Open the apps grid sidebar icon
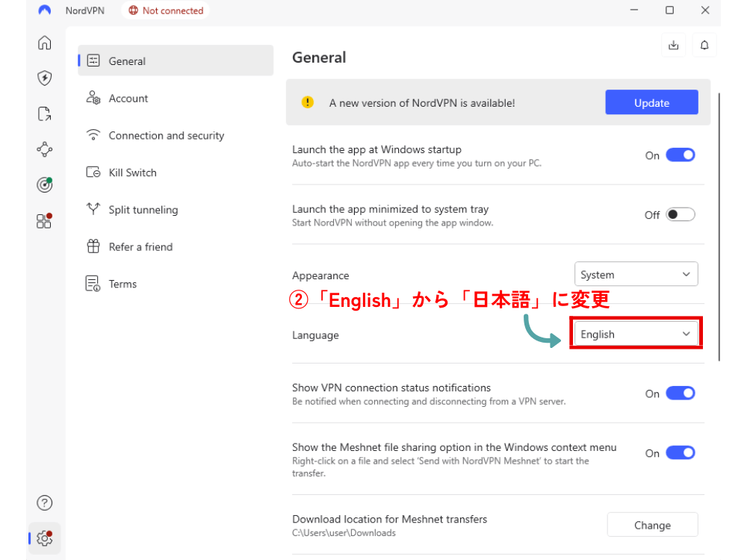 click(45, 221)
